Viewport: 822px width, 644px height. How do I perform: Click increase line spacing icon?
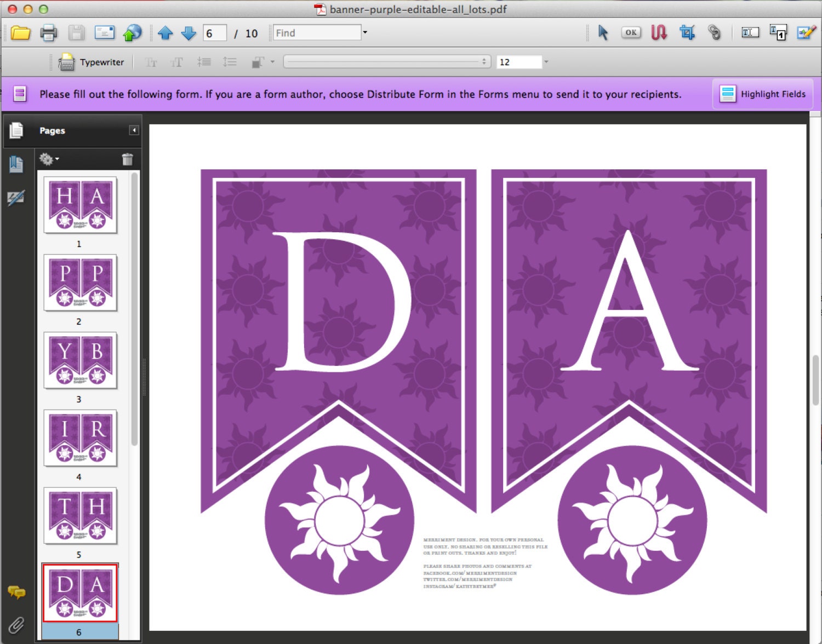(230, 62)
